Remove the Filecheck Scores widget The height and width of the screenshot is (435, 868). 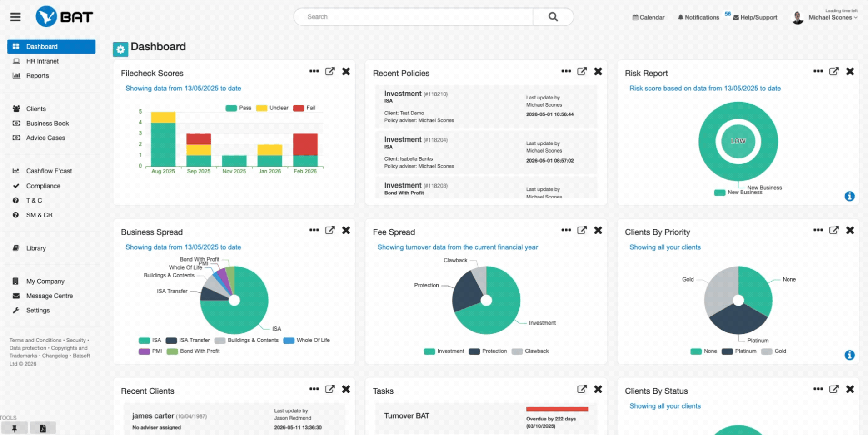[346, 71]
